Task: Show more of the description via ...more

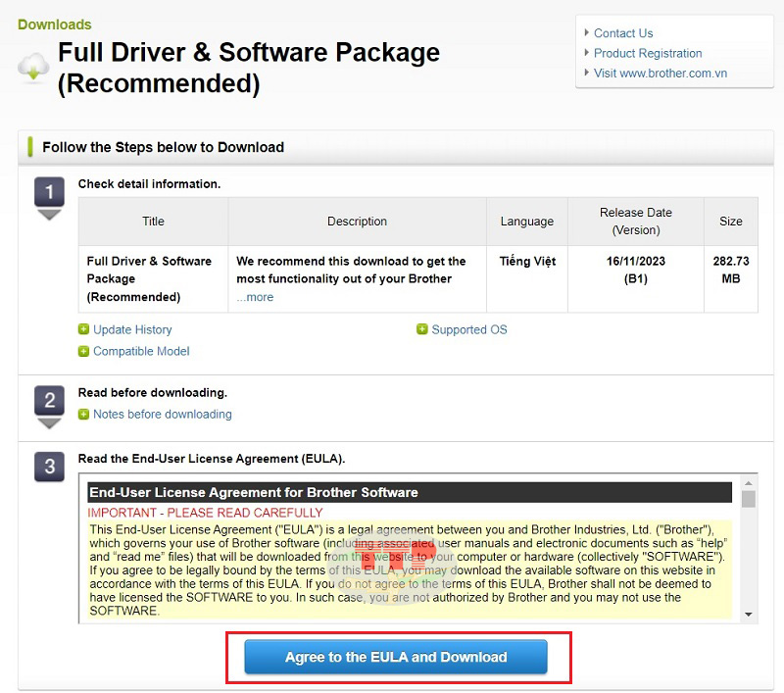Action: click(255, 297)
